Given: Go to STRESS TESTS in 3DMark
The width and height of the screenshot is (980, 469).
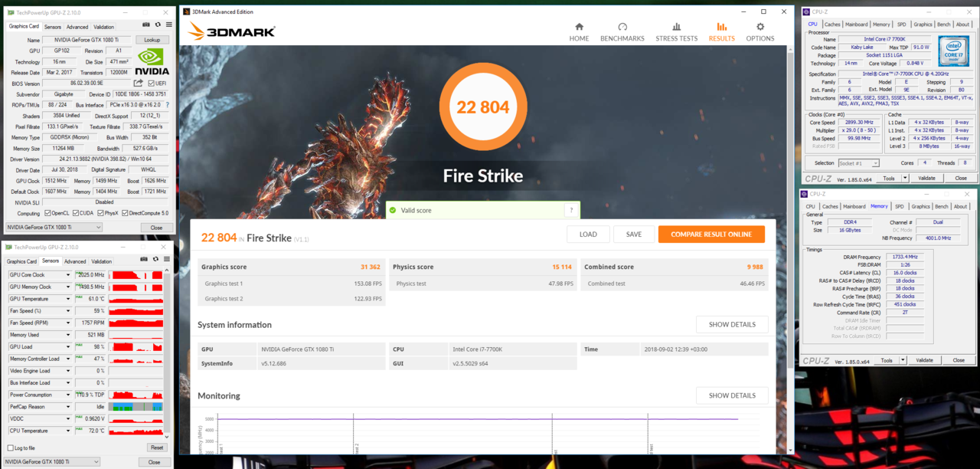Looking at the screenshot, I should pos(676,32).
